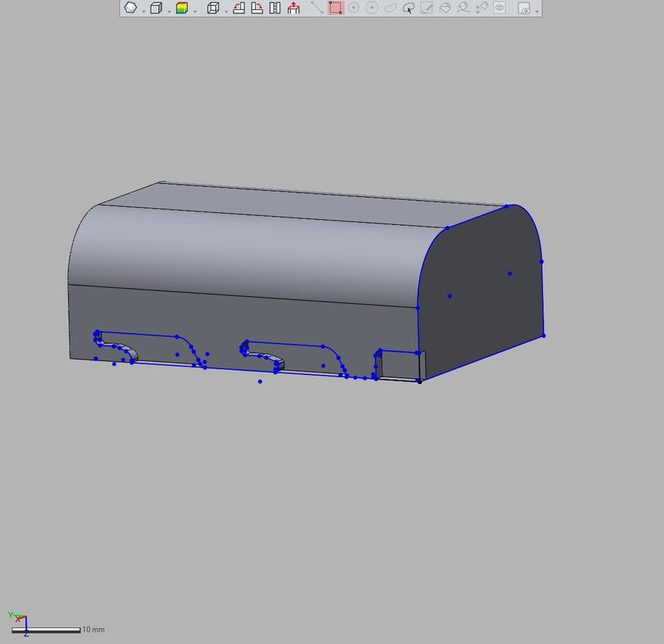Select the line selection tool icon
Image resolution: width=664 pixels, height=644 pixels.
pos(316,8)
